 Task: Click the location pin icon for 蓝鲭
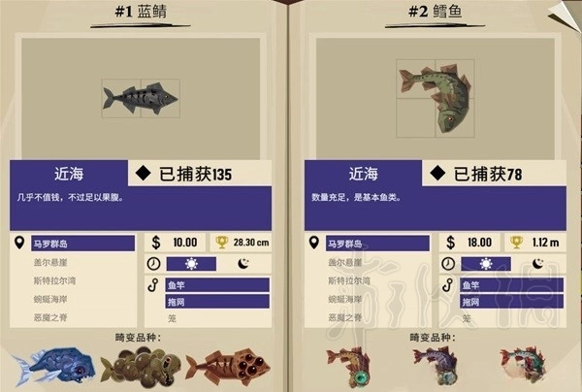[19, 243]
